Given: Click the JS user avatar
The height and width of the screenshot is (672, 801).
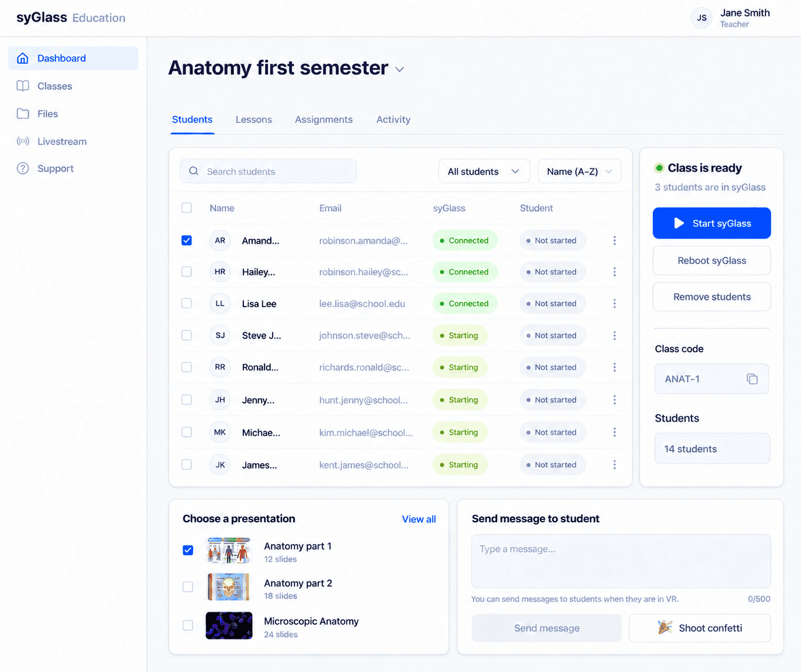Looking at the screenshot, I should coord(702,18).
